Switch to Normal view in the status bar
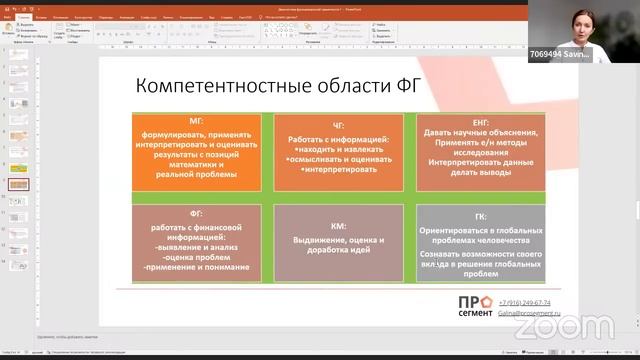Image resolution: width=640 pixels, height=360 pixels. point(553,352)
